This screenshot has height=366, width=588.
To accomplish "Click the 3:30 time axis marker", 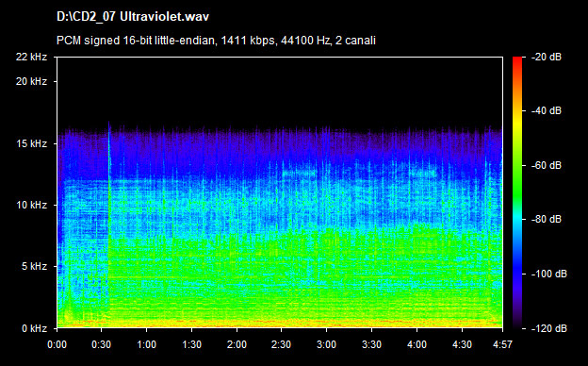I will pos(371,344).
